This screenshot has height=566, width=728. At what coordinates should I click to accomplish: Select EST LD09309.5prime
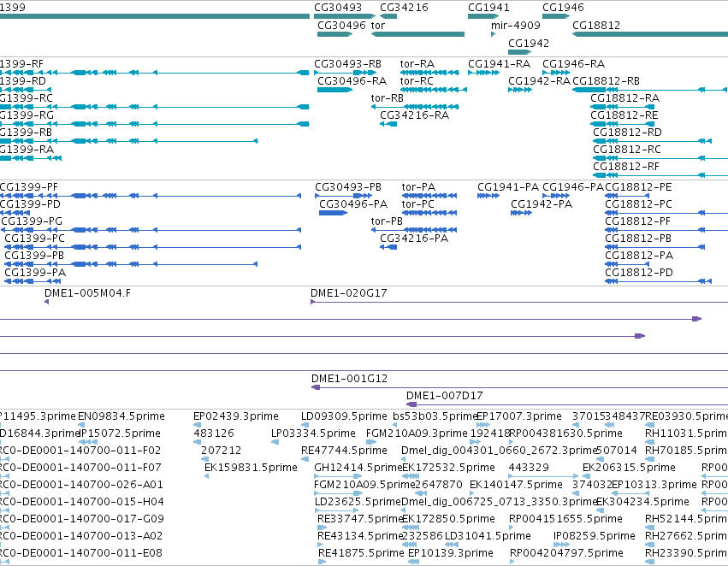(344, 416)
